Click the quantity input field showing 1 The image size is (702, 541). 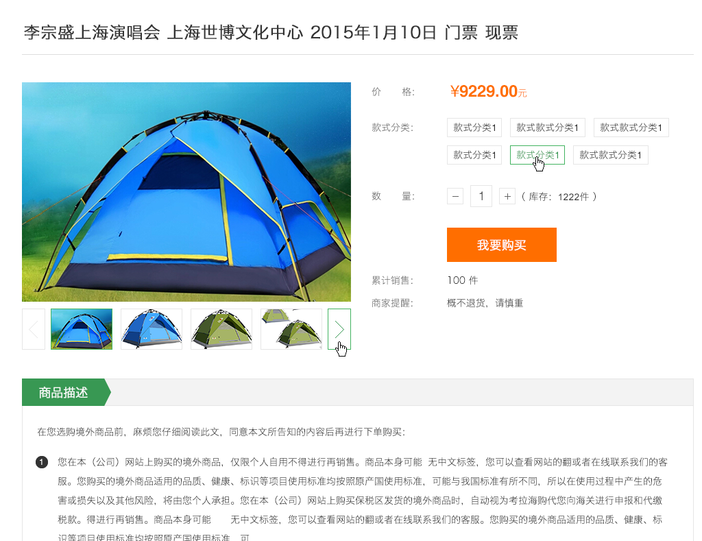[x=481, y=196]
